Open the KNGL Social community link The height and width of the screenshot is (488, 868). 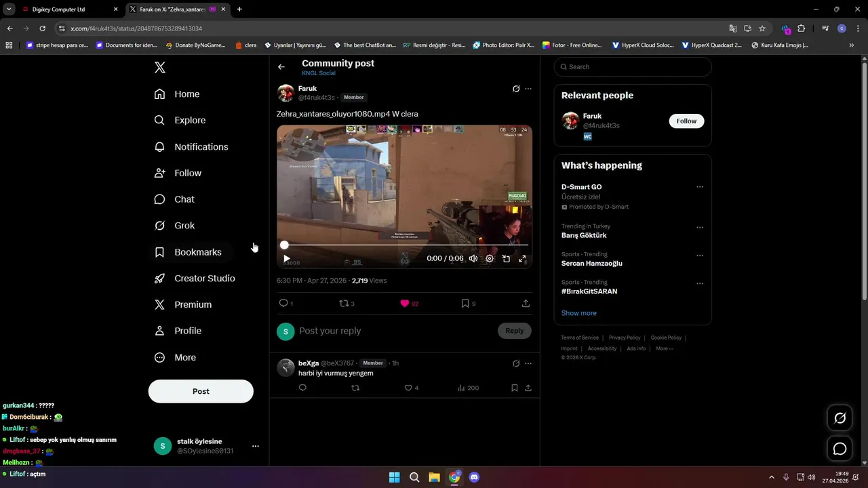tap(319, 73)
